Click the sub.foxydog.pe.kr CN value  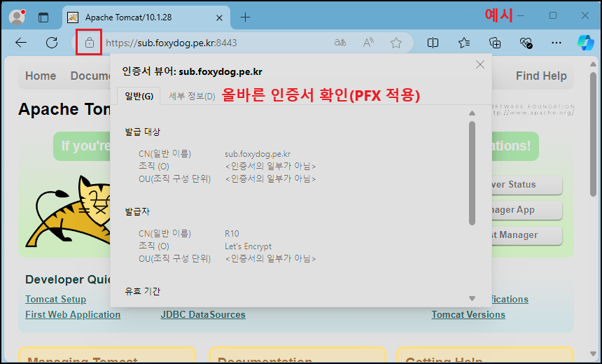click(258, 154)
